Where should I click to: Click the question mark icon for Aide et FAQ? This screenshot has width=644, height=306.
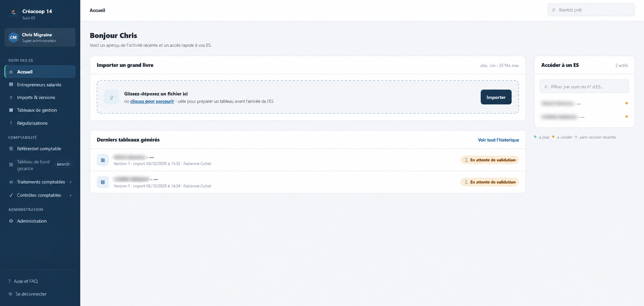click(x=10, y=281)
